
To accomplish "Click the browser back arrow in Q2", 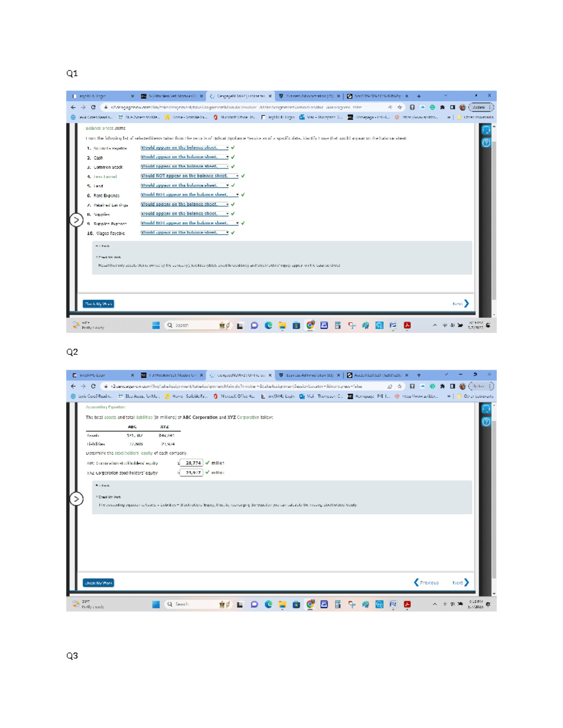I will click(73, 386).
